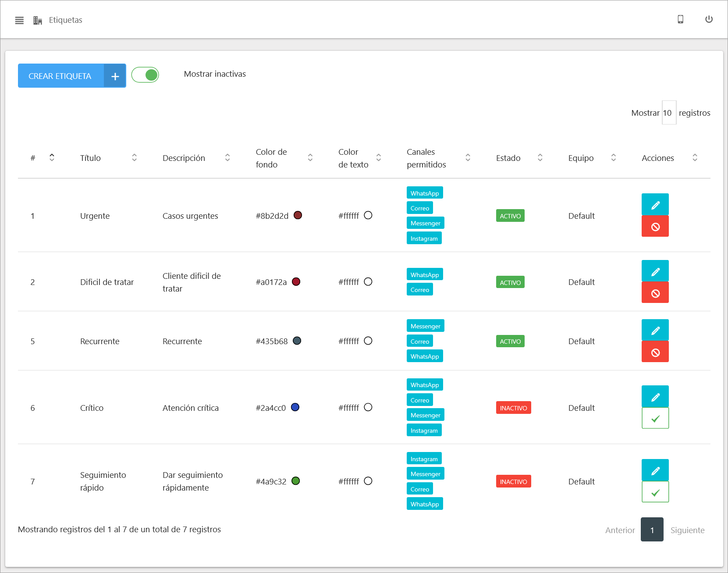The image size is (728, 573).
Task: Sort table by Equipo column
Action: click(x=613, y=158)
